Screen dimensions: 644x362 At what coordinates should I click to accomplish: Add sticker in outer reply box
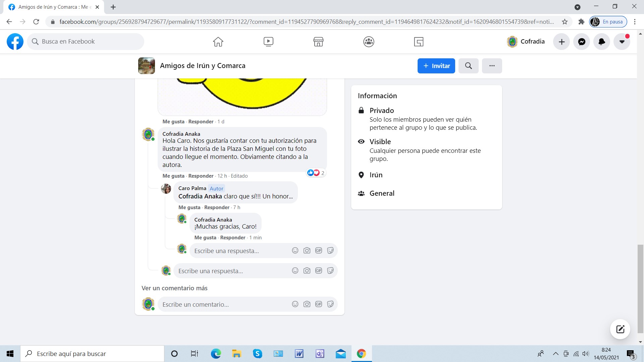coord(330,270)
